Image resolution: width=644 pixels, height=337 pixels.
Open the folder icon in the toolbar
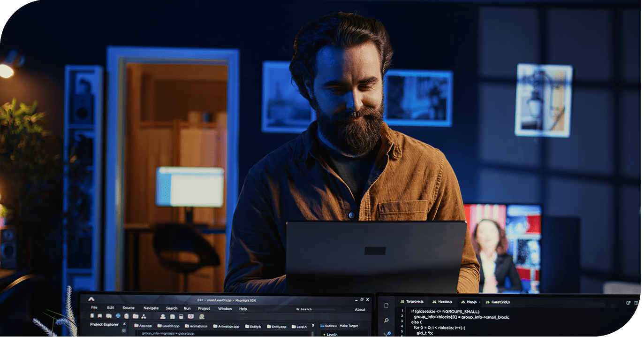click(135, 316)
